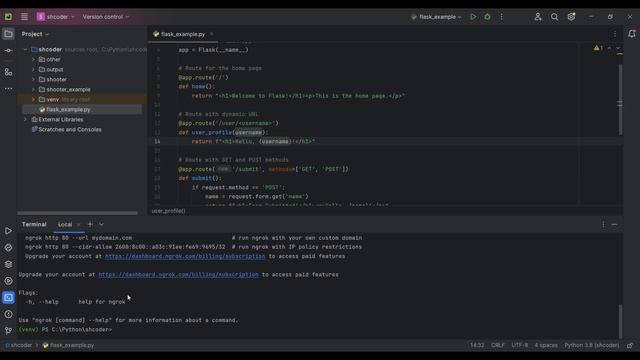Open terminal panel options menu

[603, 224]
